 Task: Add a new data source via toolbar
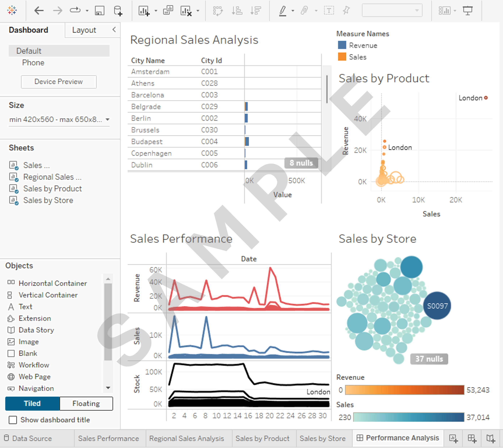118,10
